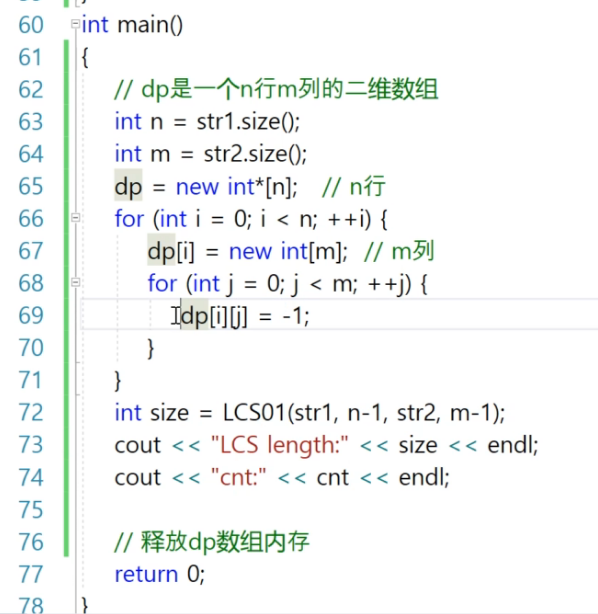This screenshot has width=598, height=614.
Task: Click the 'cnt' variable on line 74
Action: coord(332,478)
